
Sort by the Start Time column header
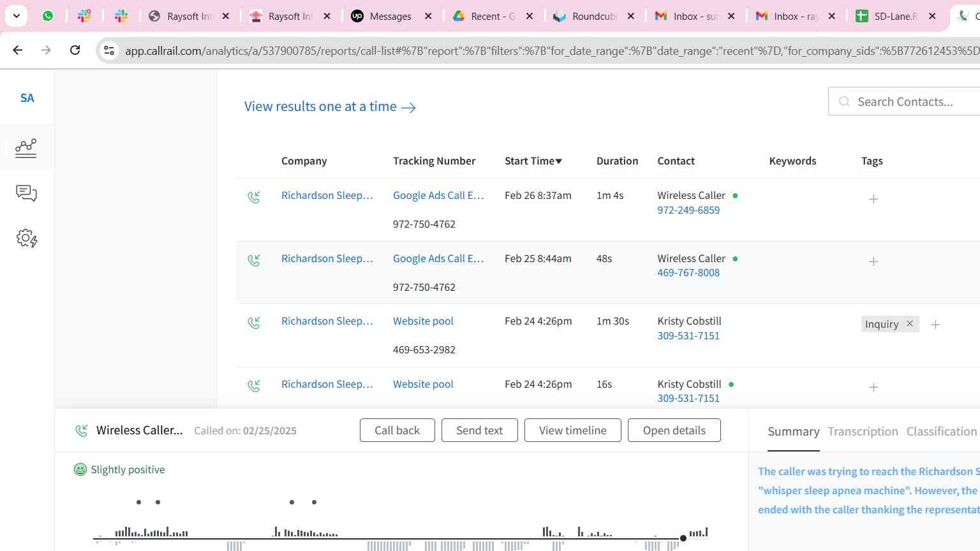pyautogui.click(x=533, y=161)
